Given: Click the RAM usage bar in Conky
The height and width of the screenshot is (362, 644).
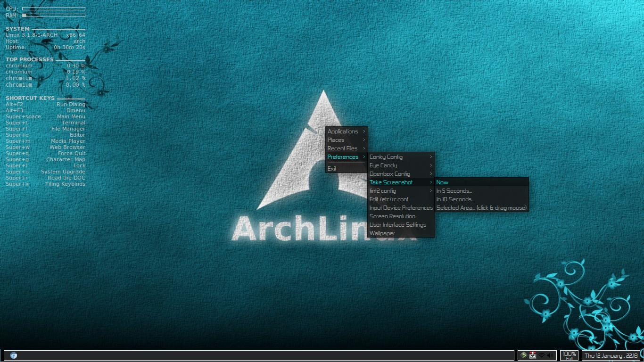Looking at the screenshot, I should tap(54, 15).
